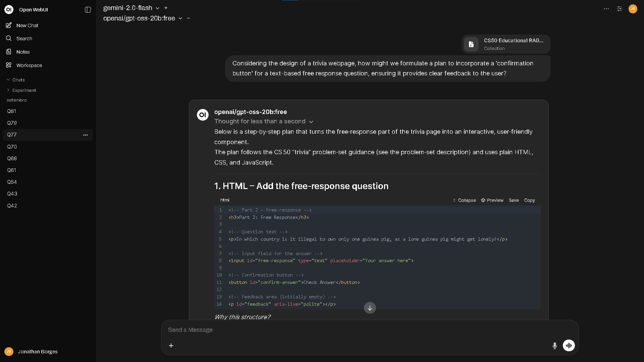The image size is (644, 362).
Task: Start a voice call
Action: (x=569, y=345)
